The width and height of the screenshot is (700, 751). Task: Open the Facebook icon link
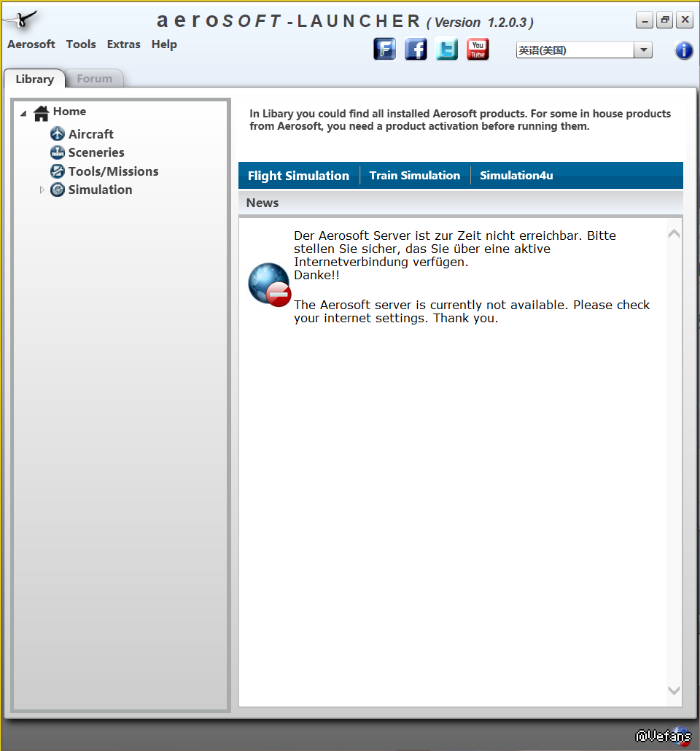(x=416, y=49)
